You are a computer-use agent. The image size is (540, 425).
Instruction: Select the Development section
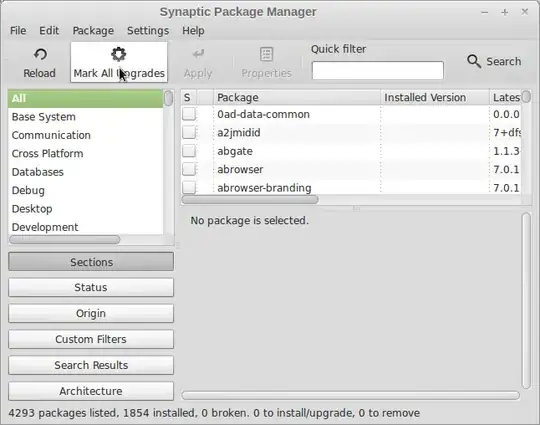pos(85,227)
